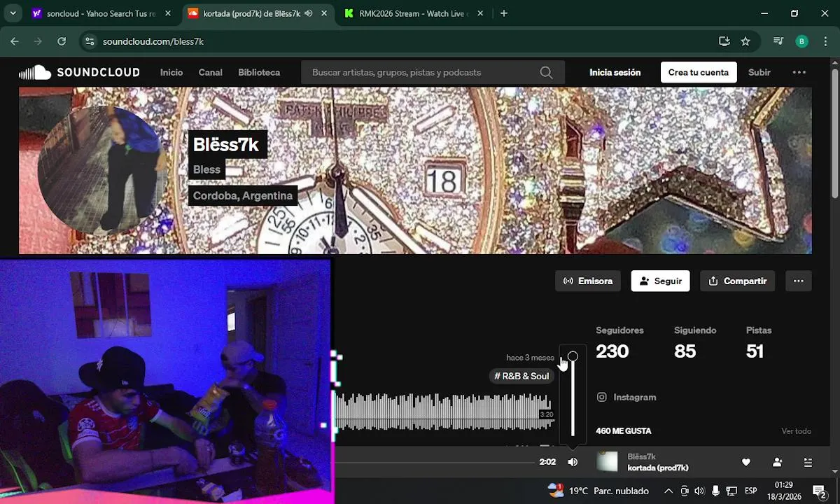
Task: Click the round Blëss7k profile avatar
Action: pos(102,170)
